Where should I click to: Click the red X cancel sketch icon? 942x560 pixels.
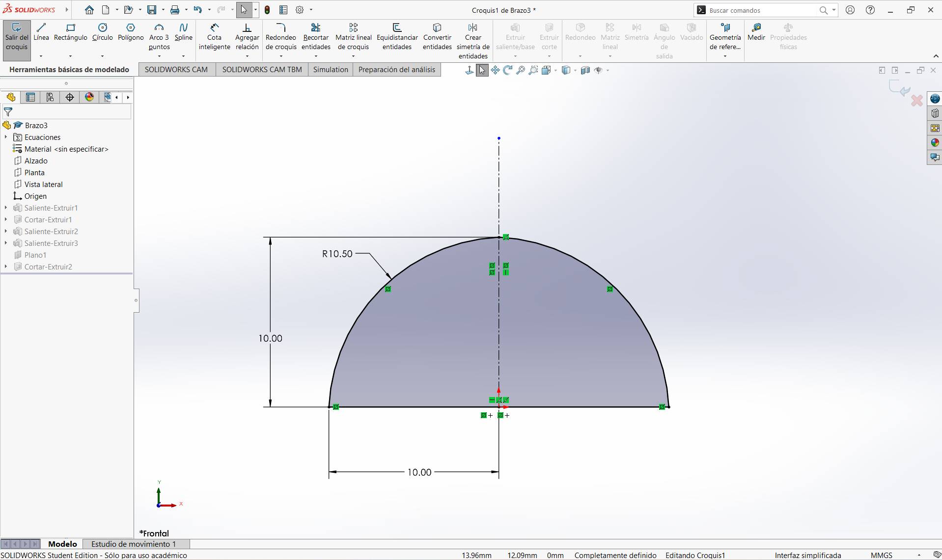pyautogui.click(x=916, y=101)
